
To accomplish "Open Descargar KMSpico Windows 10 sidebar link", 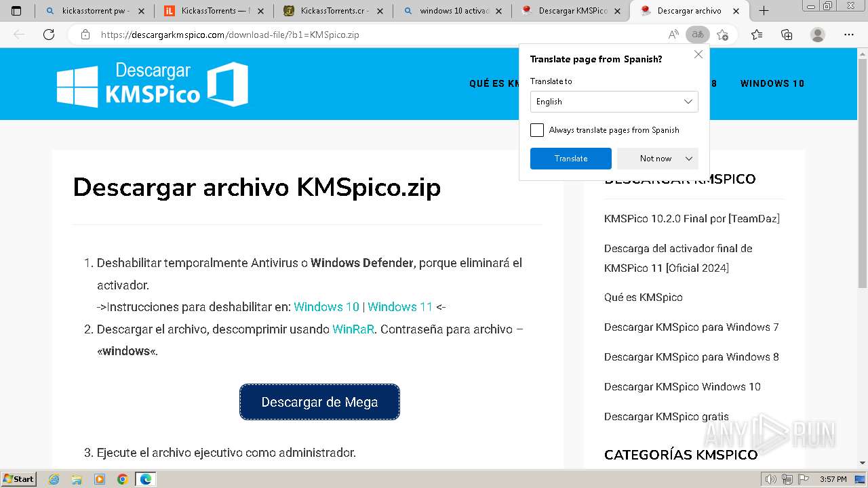I will tap(682, 387).
